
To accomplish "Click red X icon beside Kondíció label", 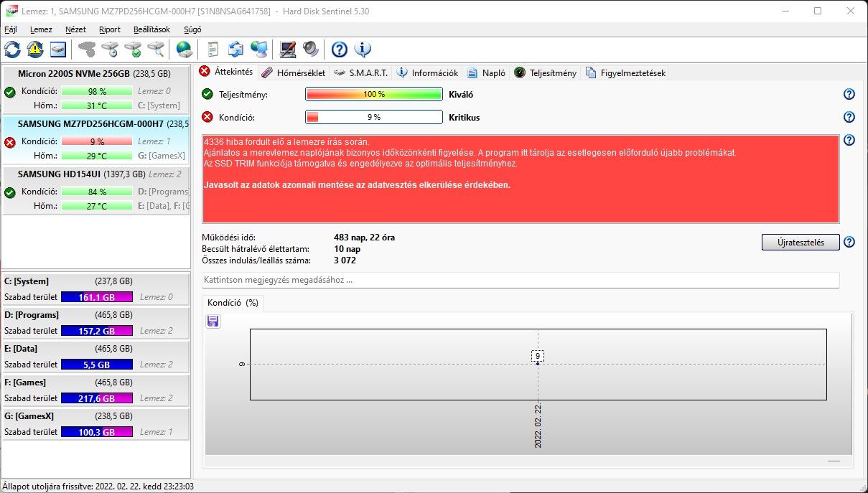I will pos(207,117).
